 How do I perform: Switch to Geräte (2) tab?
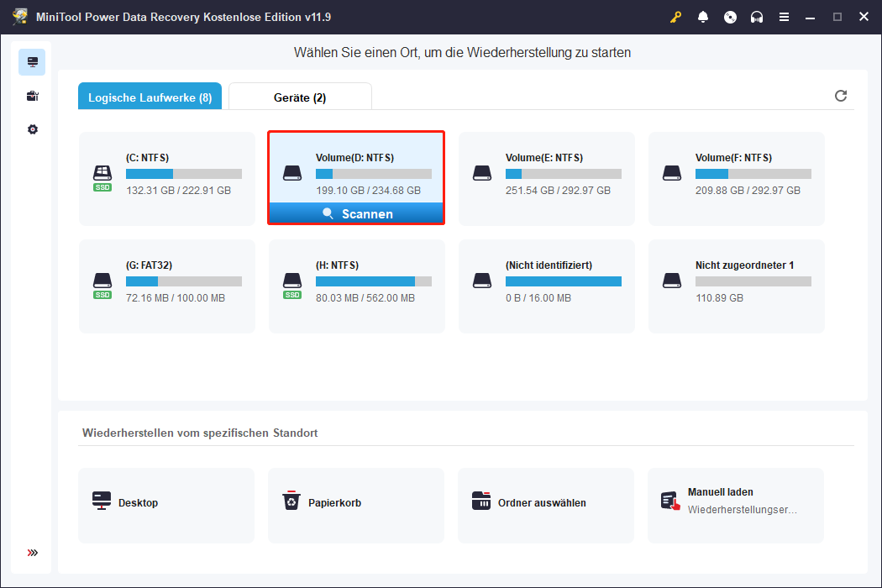[x=300, y=97]
